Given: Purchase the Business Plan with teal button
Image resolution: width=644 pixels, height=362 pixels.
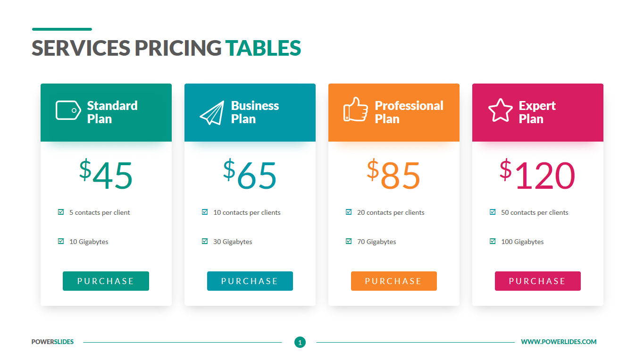Looking at the screenshot, I should 250,281.
